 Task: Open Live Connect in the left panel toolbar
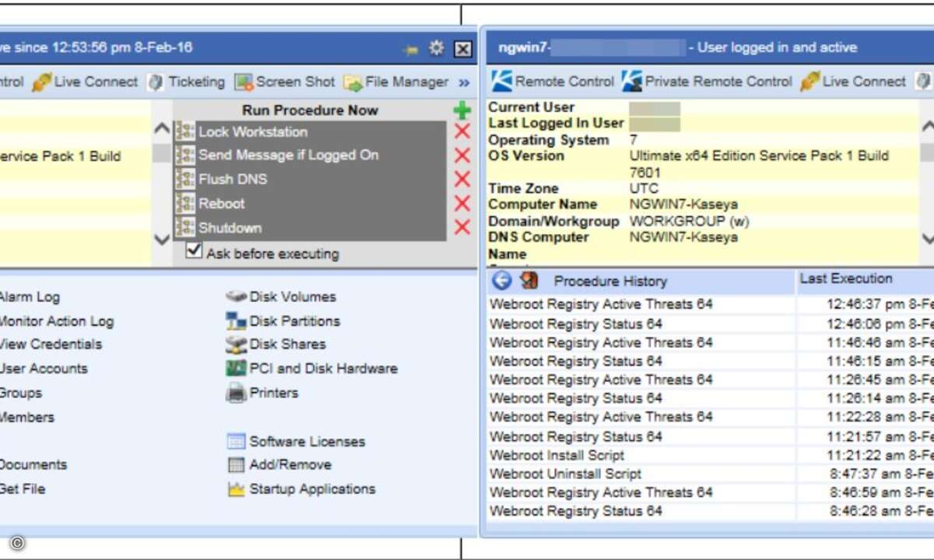tap(85, 82)
